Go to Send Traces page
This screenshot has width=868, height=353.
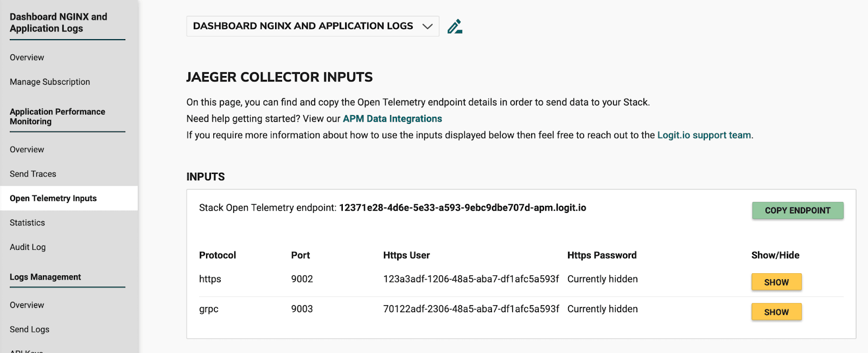[33, 174]
